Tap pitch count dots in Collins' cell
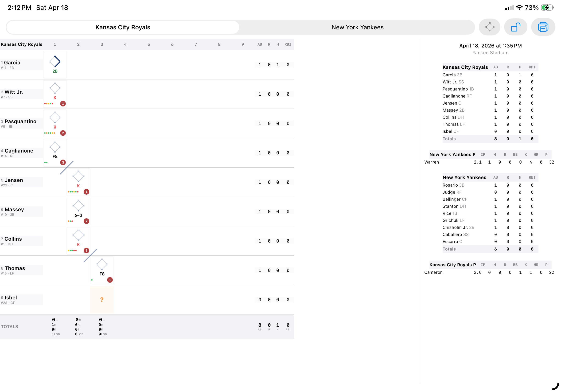Image resolution: width=561 pixels, height=392 pixels. tap(72, 250)
